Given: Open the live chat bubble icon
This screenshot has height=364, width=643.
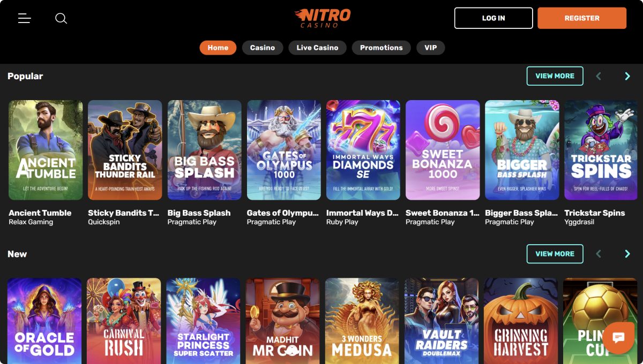Looking at the screenshot, I should (618, 338).
